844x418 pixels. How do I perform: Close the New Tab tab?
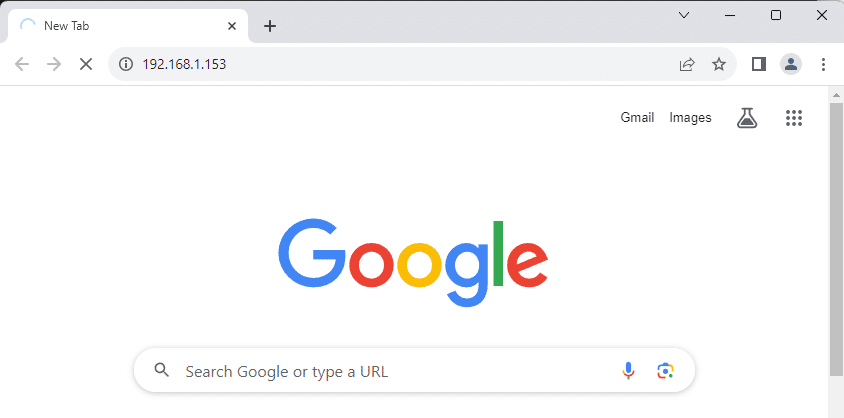pos(232,26)
